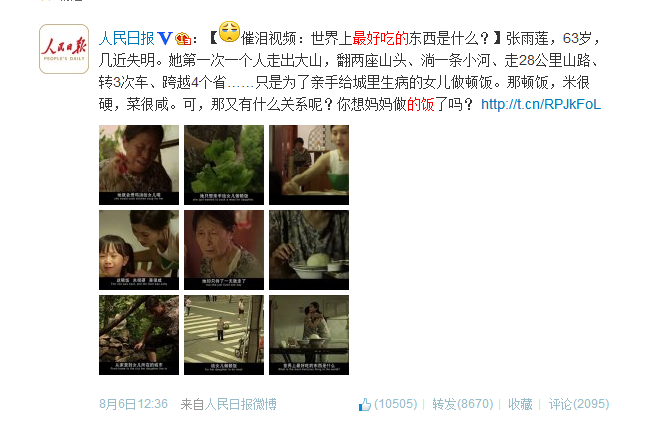Open thumbnail of rice bowl in hands
The image size is (648, 435).
(309, 250)
